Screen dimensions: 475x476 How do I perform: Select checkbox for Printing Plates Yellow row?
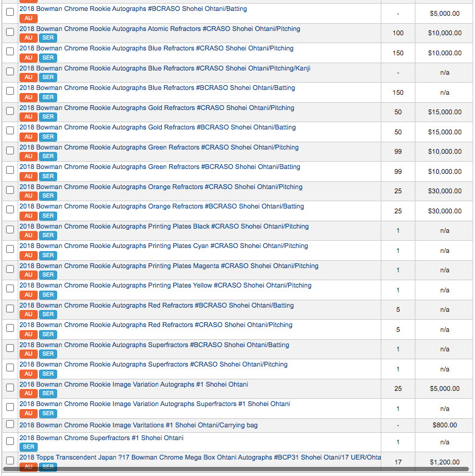(x=10, y=288)
